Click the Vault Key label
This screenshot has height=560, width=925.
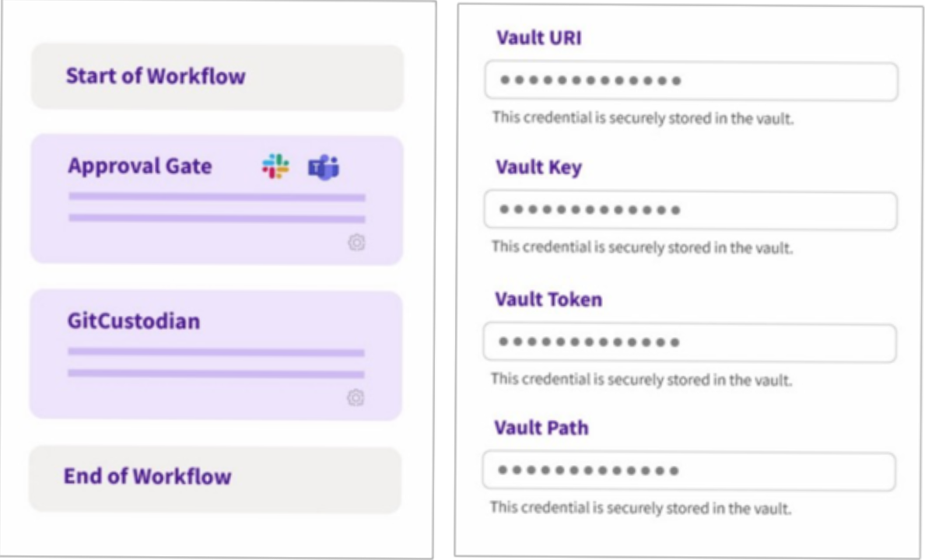point(538,167)
